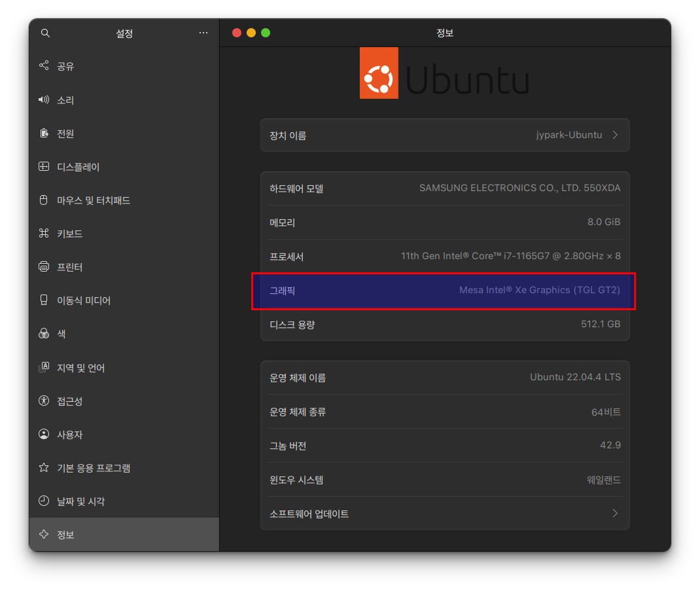Click the 운영 체제 이름 label
The width and height of the screenshot is (700, 591).
297,378
